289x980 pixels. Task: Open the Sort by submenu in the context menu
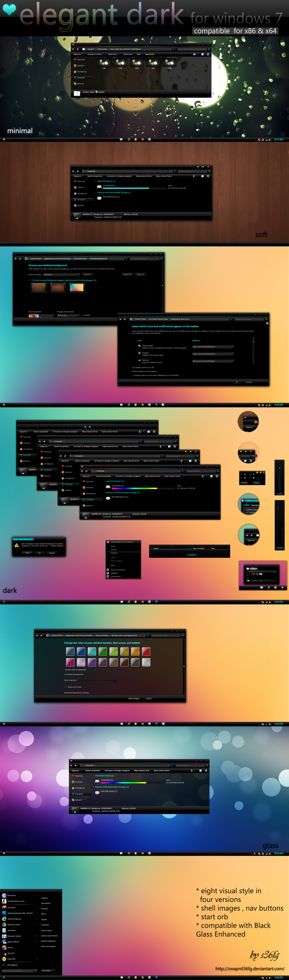point(113,550)
